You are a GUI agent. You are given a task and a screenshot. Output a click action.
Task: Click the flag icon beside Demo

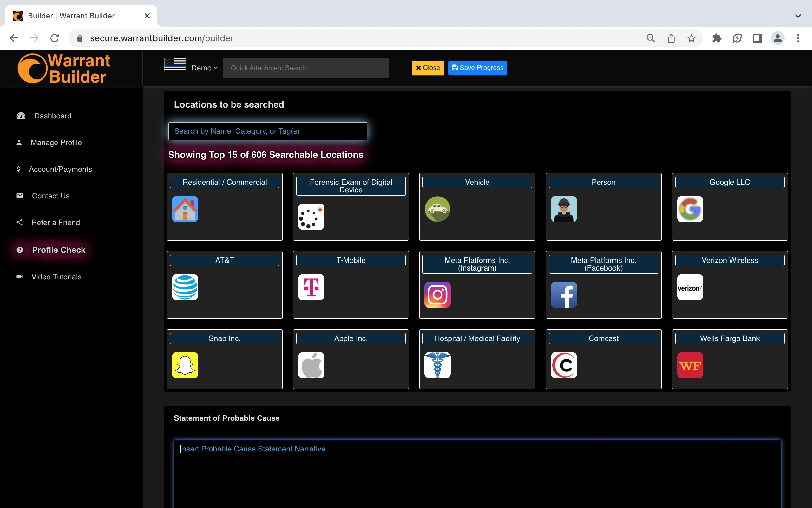[x=175, y=64]
